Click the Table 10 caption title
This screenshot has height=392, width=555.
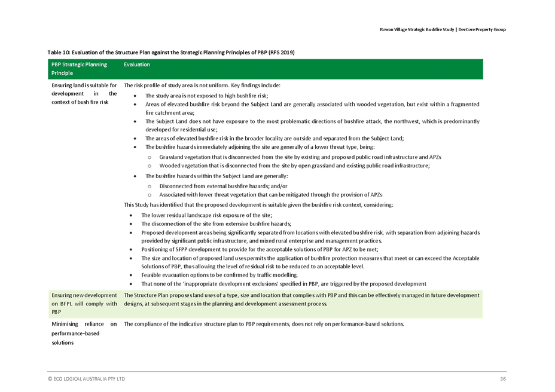click(171, 53)
